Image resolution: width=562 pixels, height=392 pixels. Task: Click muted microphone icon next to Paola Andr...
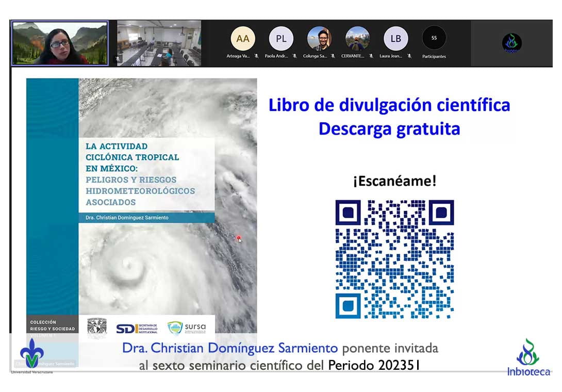click(294, 56)
